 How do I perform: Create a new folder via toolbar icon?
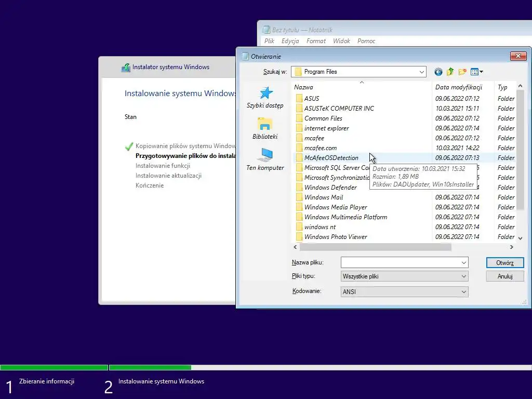(462, 72)
